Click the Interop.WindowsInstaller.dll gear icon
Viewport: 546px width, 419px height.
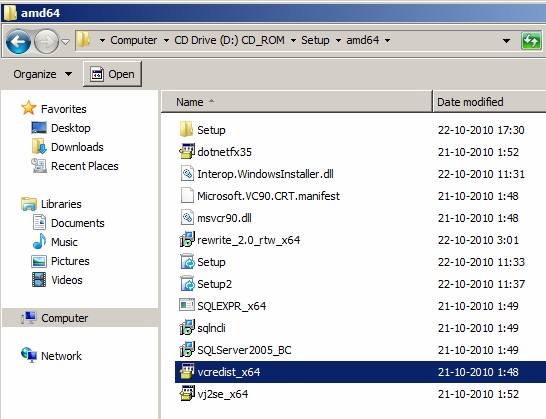click(x=187, y=173)
